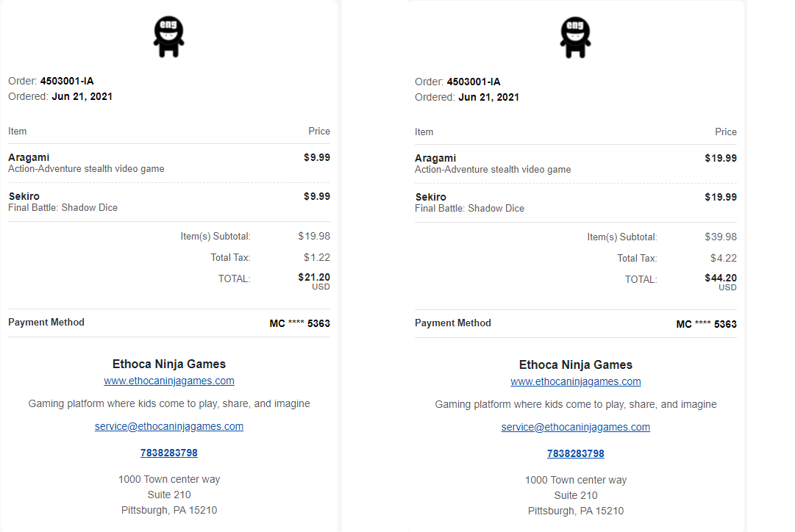This screenshot has width=795, height=532.
Task: Click the $39.98 items subtotal
Action: pos(721,237)
